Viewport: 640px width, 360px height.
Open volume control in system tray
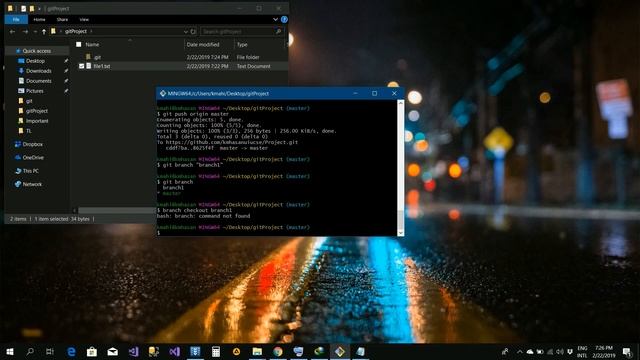pyautogui.click(x=560, y=351)
